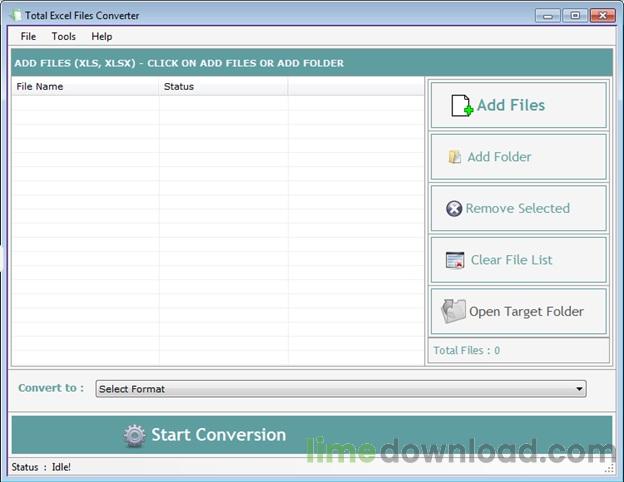Click the Select Format combo box text
The width and height of the screenshot is (624, 482).
point(132,389)
